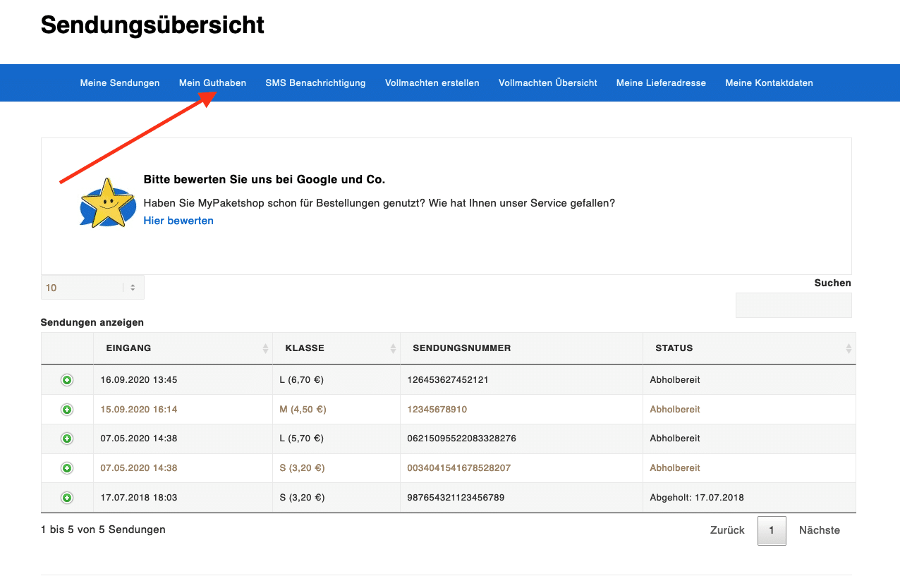The height and width of the screenshot is (588, 900).
Task: Click the smiling star rating icon
Action: tap(107, 203)
